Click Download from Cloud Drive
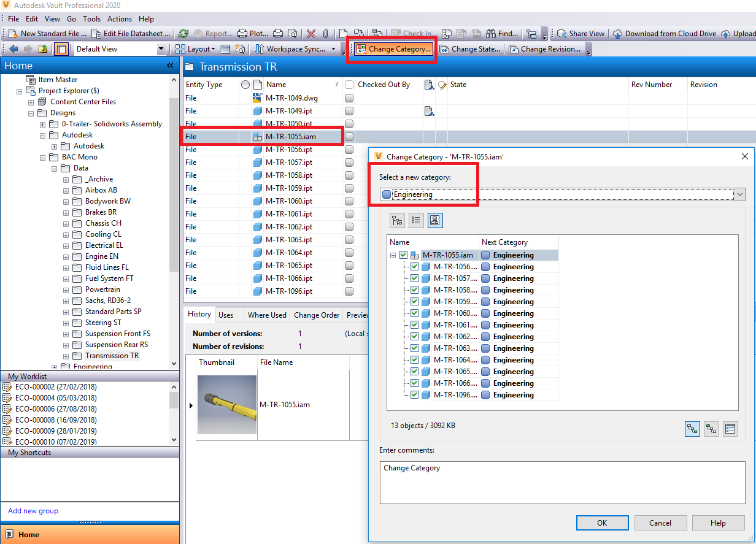The height and width of the screenshot is (544, 756). click(x=665, y=34)
